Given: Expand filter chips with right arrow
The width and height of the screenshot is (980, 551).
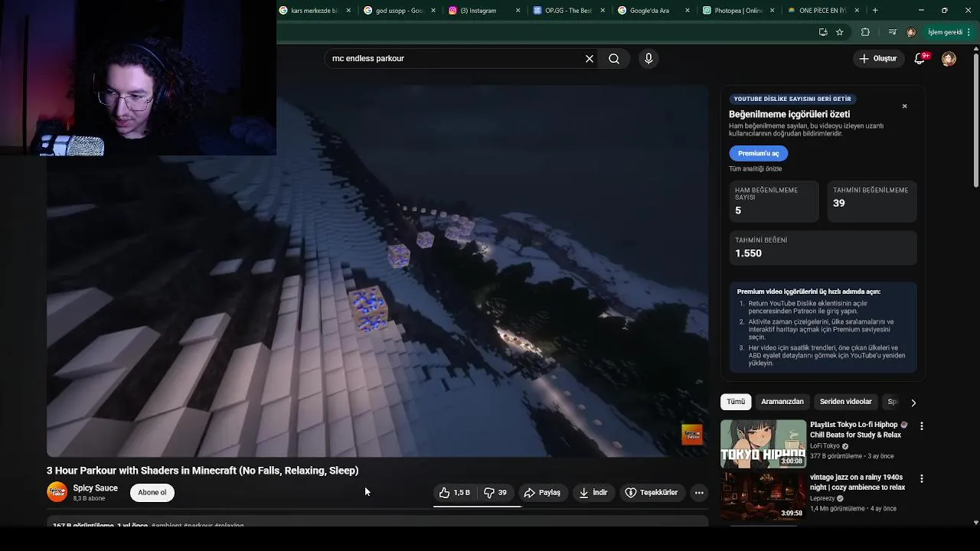Looking at the screenshot, I should (x=913, y=403).
